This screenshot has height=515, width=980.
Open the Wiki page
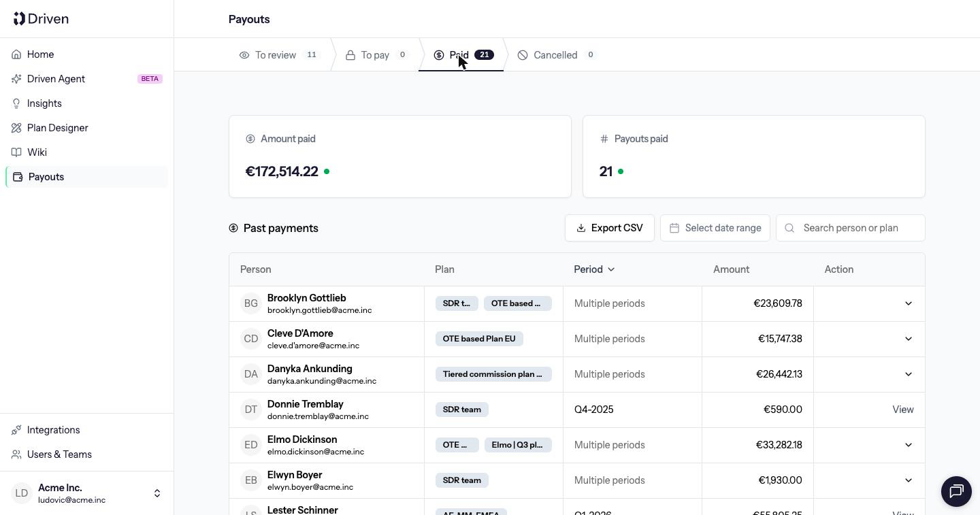pos(87,152)
